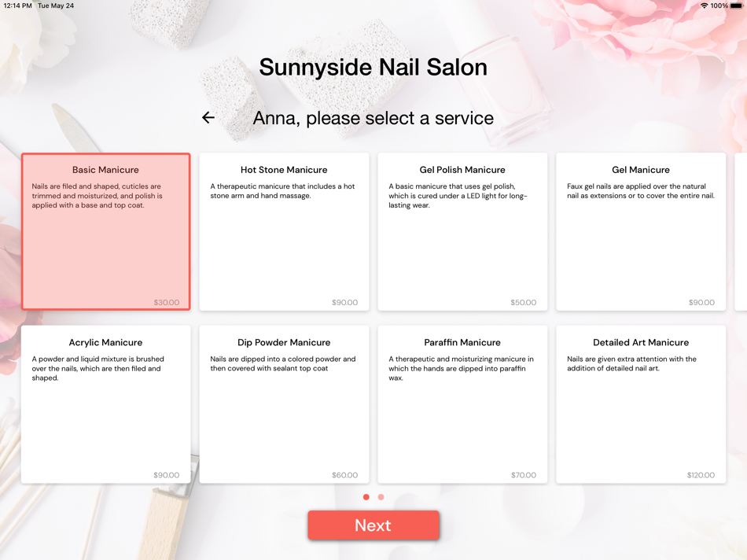Pick the Gel Polish Manicure card

(462, 231)
